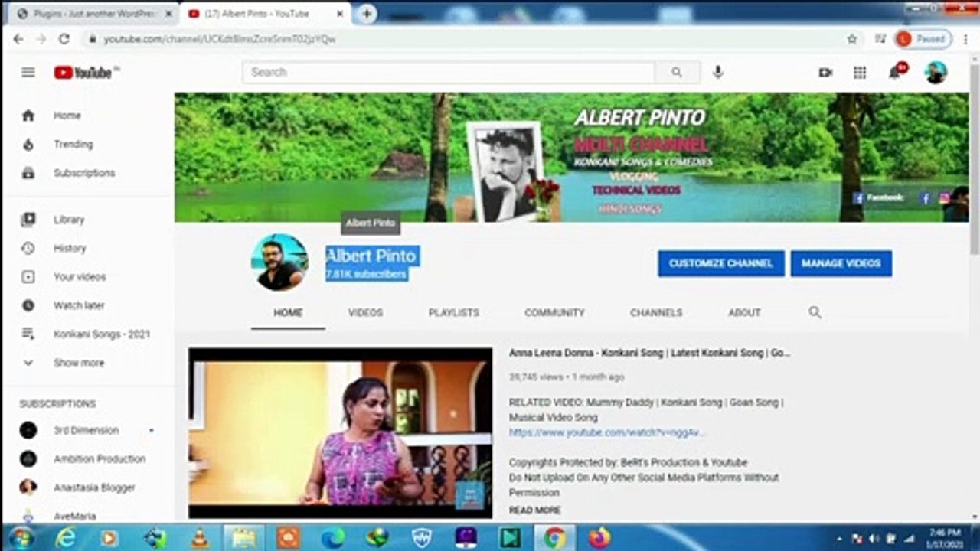Open channel CHANNELS tab
The image size is (980, 551).
pos(656,313)
